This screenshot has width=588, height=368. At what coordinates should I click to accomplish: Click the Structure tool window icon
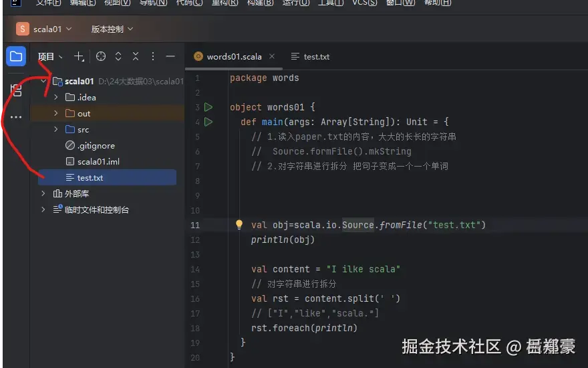pos(16,90)
